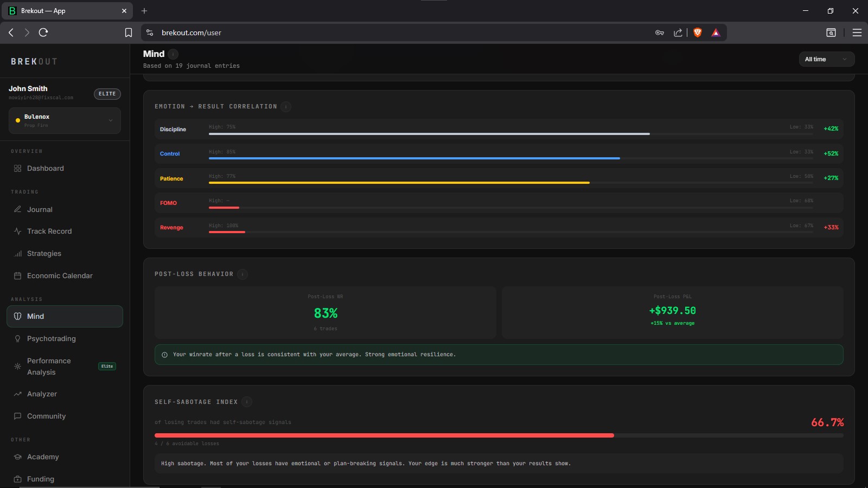Click the Analyzer trend arrow icon

point(17,394)
